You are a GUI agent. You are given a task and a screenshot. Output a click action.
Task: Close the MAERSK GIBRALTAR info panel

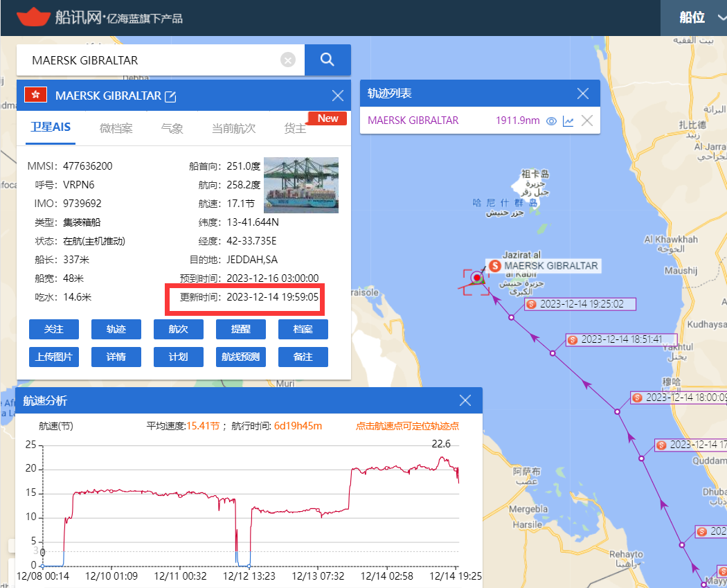(x=338, y=96)
